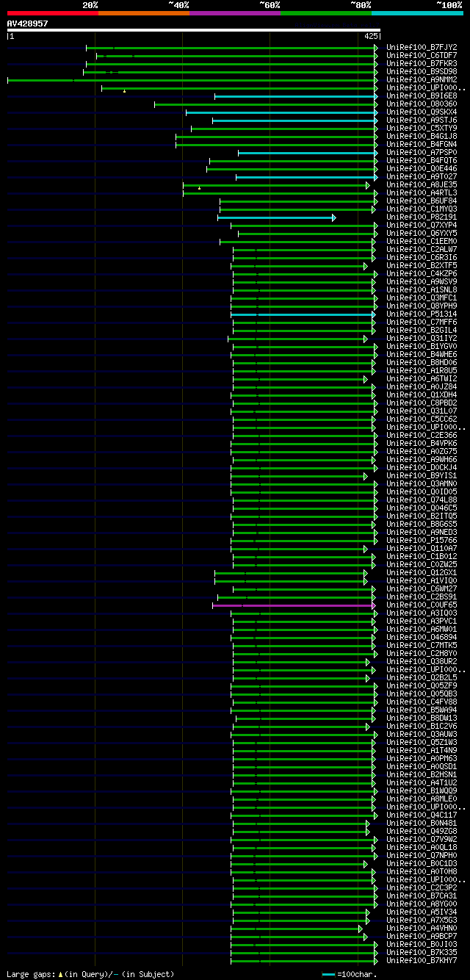Select the label UniRef100_C4FV88
Image resolution: width=470 pixels, height=980 pixels.
[422, 702]
